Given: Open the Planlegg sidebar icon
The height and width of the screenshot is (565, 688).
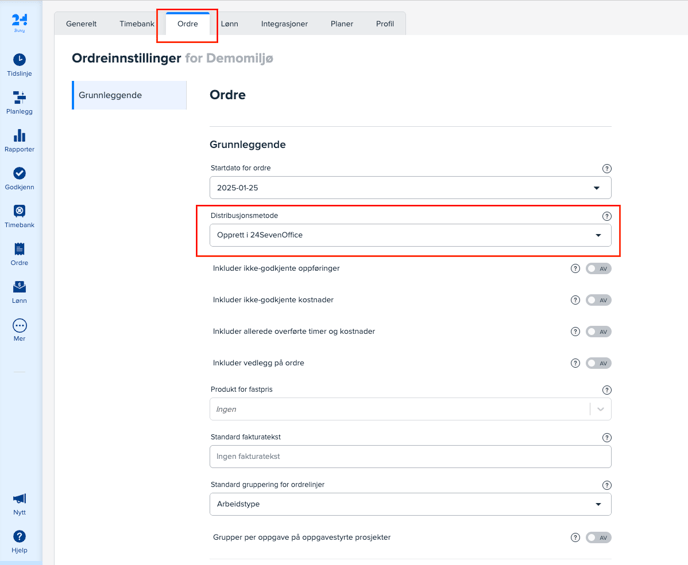Looking at the screenshot, I should pos(19,102).
